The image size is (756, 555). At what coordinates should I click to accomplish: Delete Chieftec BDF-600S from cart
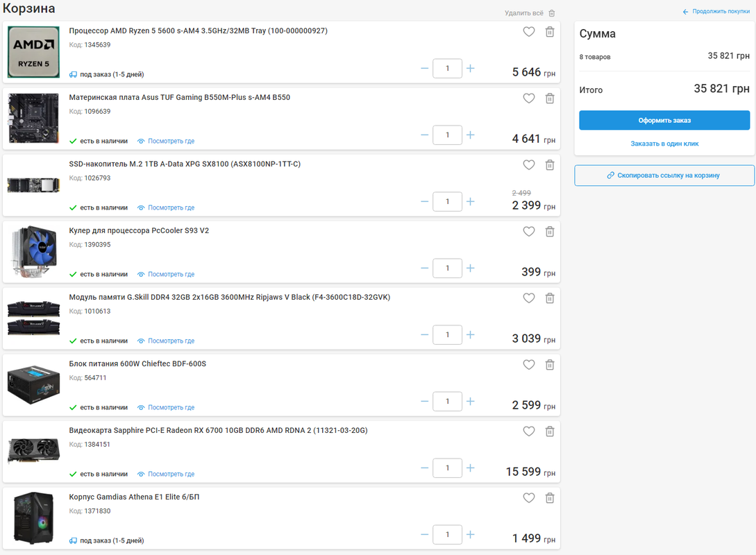coord(550,365)
